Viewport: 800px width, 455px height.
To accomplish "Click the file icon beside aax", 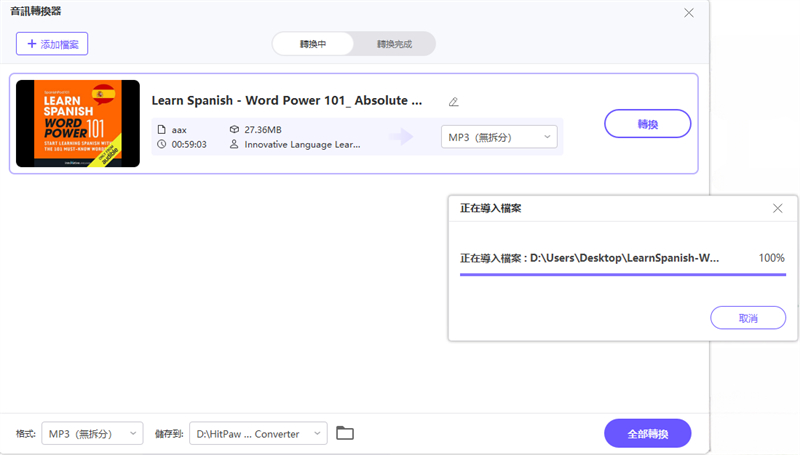I will click(x=162, y=130).
